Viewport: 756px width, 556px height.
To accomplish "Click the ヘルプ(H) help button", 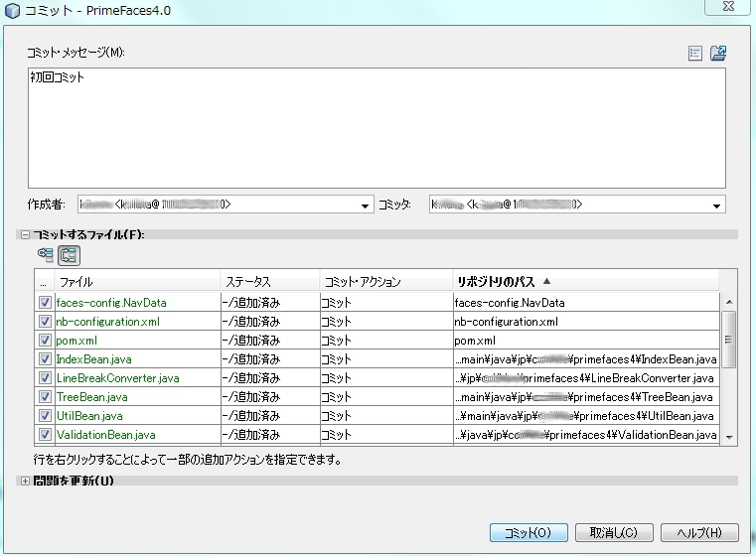I will pos(699,532).
